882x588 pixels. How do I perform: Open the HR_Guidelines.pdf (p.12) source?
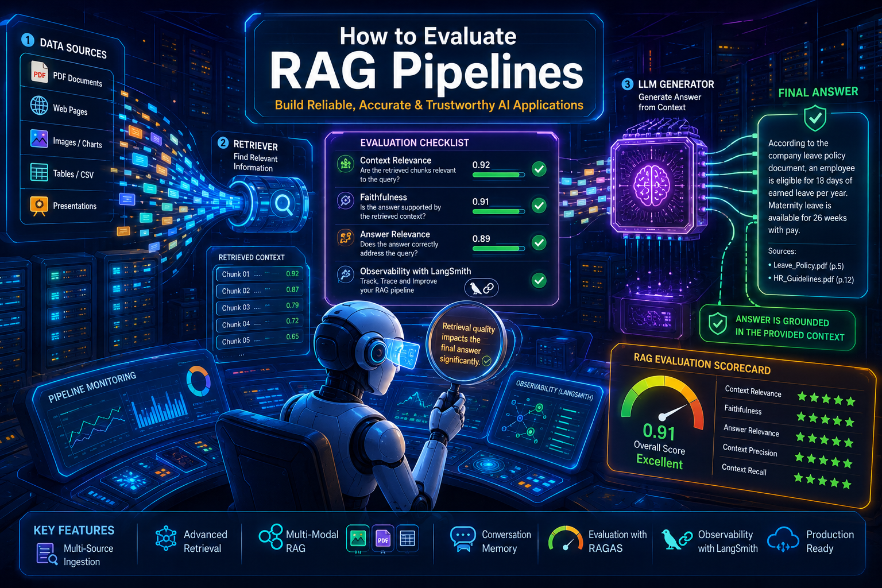[813, 279]
